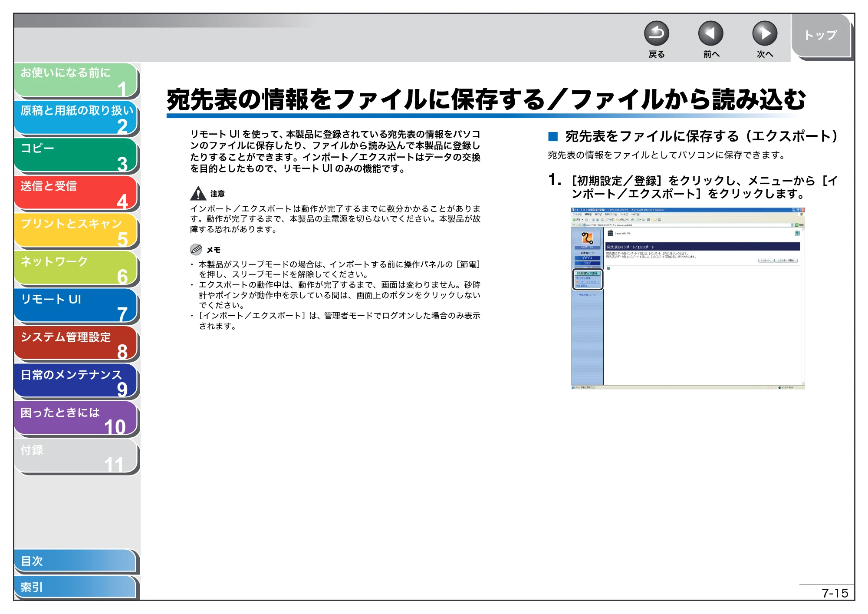Go to the previous page with 前へ icon
Image resolution: width=868 pixels, height=614 pixels.
[710, 34]
